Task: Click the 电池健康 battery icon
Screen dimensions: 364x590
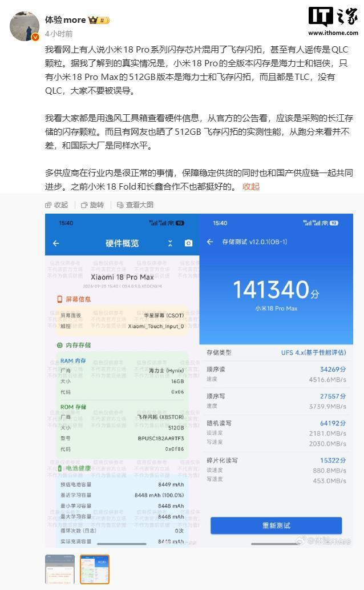Action: click(59, 468)
